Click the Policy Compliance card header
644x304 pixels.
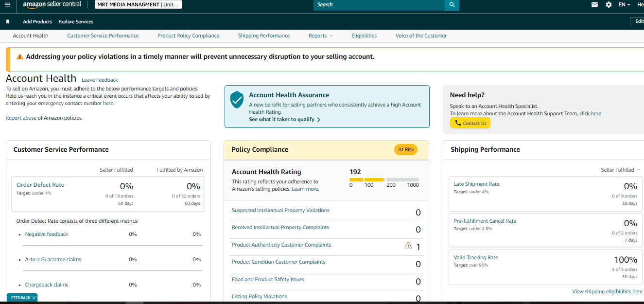point(326,150)
